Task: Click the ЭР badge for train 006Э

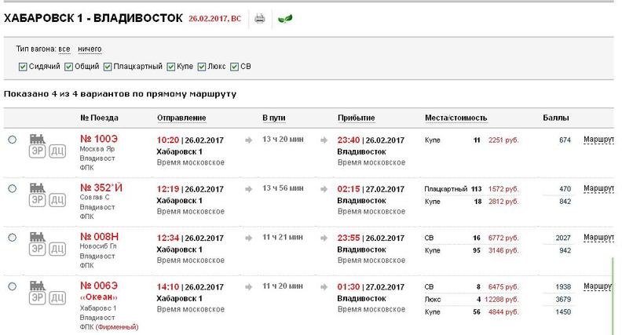Action: pos(37,297)
